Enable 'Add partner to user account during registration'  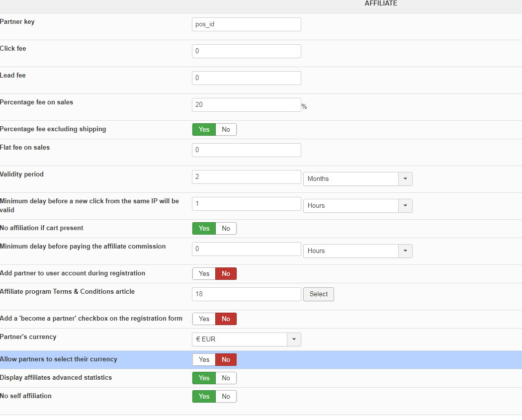point(204,273)
